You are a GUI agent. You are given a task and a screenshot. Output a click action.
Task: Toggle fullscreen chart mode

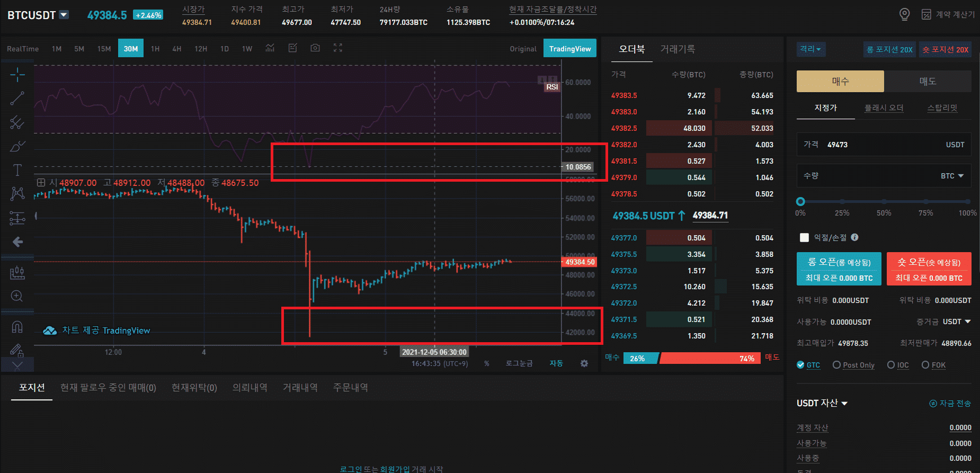pyautogui.click(x=338, y=48)
